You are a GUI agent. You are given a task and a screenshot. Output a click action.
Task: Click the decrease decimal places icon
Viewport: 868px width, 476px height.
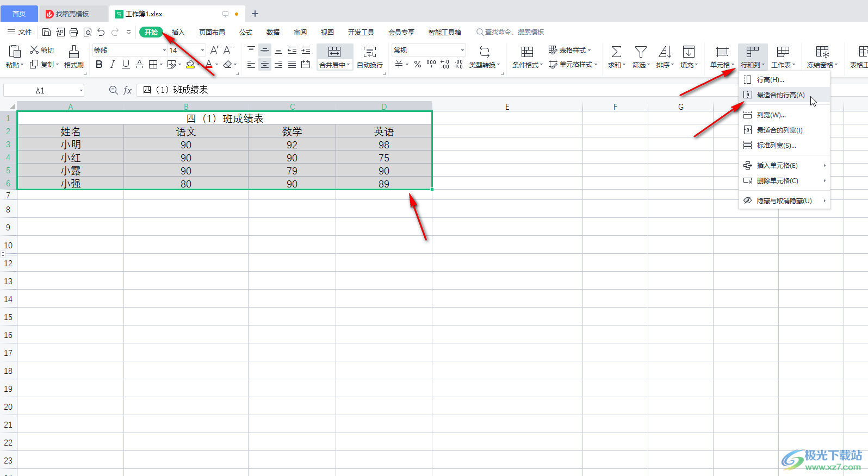(458, 64)
